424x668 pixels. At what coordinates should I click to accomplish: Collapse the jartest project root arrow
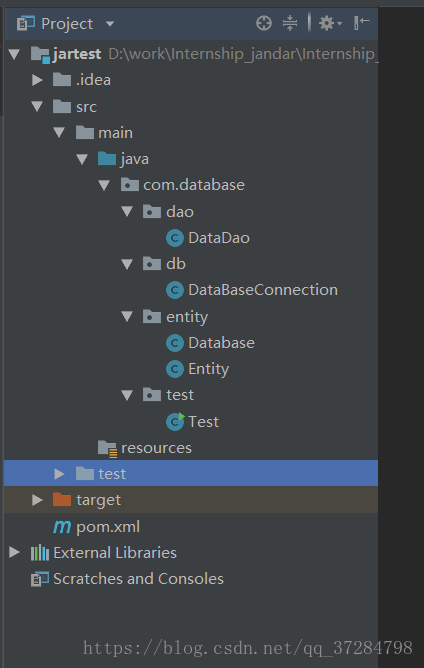(14, 54)
